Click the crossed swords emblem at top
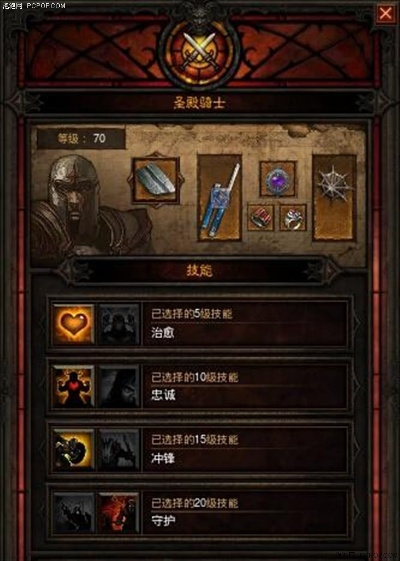This screenshot has width=400, height=561. [x=199, y=52]
